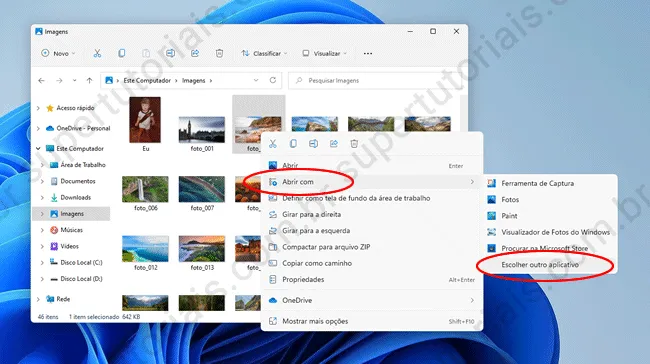Click the Downloads arrow icon in sidebar
Viewport: 650px width, 364px height.
[x=54, y=197]
